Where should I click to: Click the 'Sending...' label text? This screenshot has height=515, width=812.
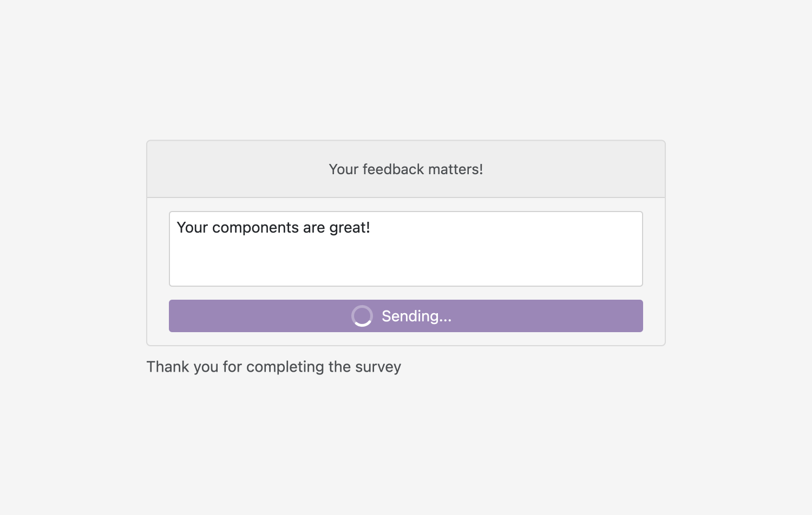tap(416, 316)
